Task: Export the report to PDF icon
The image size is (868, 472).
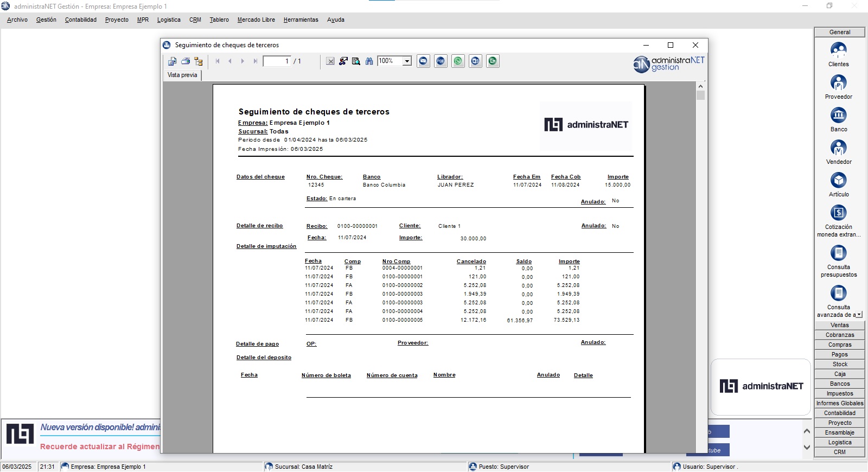Action: pos(441,61)
